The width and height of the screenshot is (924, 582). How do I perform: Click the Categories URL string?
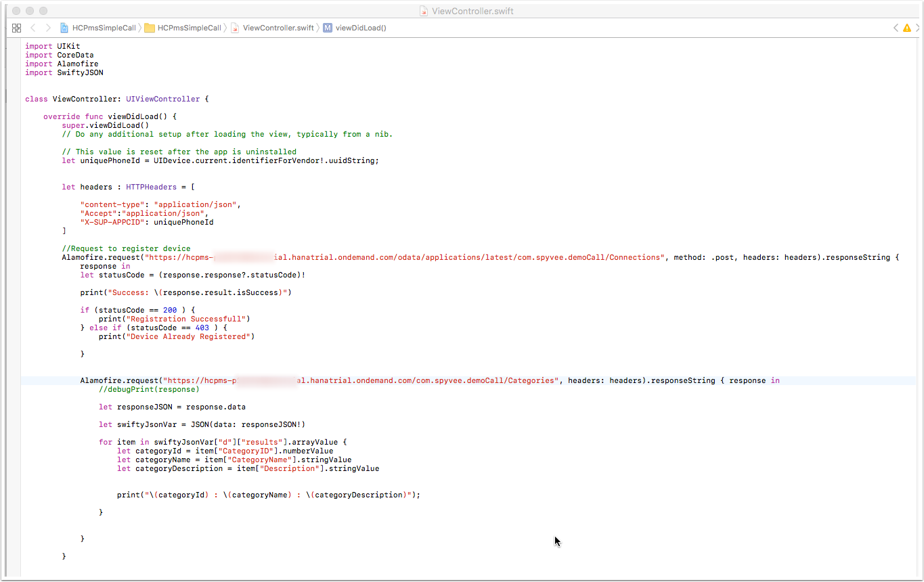[360, 380]
